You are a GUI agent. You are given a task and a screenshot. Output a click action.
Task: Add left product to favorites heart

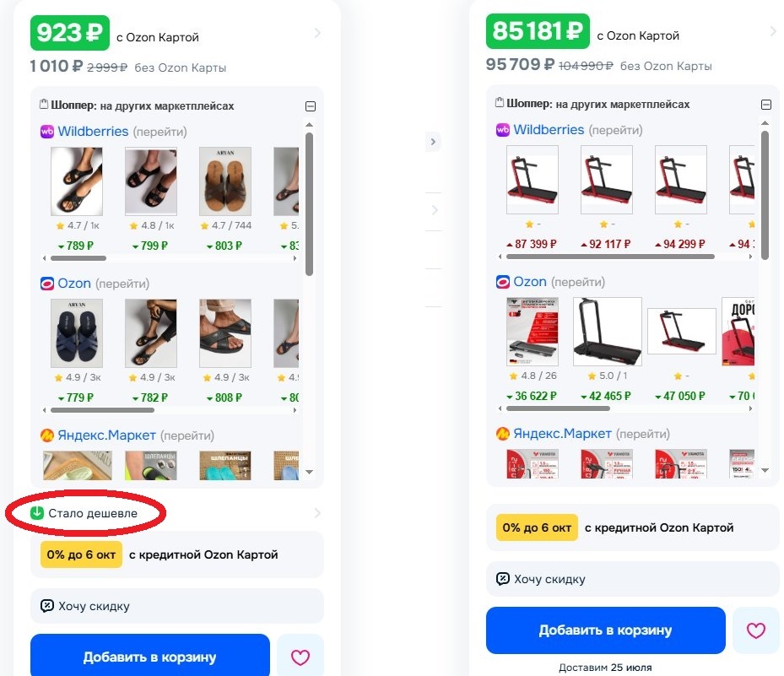point(300,657)
